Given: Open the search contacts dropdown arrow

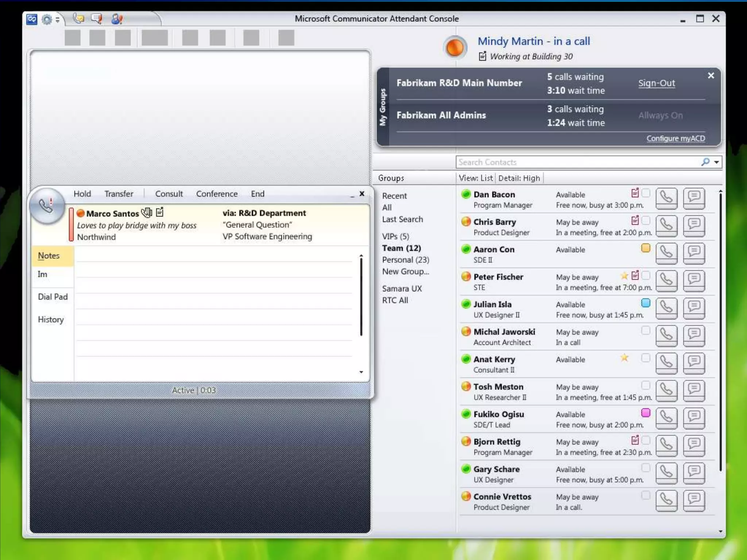Looking at the screenshot, I should coord(716,162).
